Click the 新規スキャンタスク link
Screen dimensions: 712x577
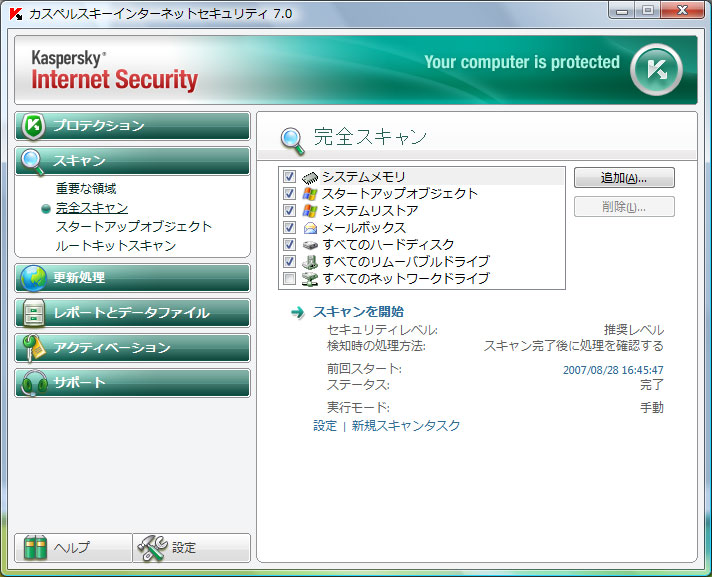click(x=406, y=426)
